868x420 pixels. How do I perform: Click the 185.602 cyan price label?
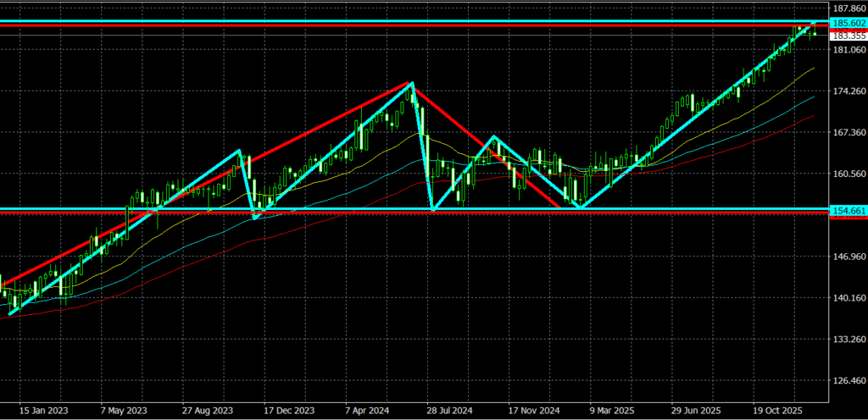[848, 23]
